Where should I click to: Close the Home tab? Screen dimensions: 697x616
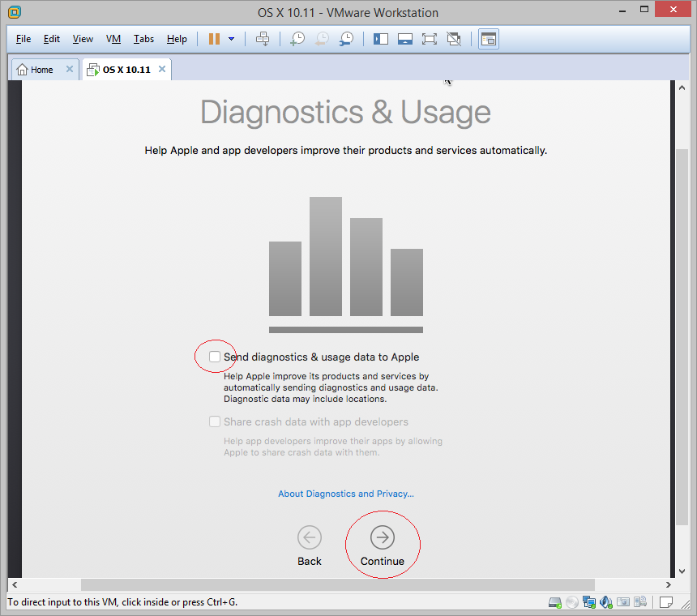[70, 70]
